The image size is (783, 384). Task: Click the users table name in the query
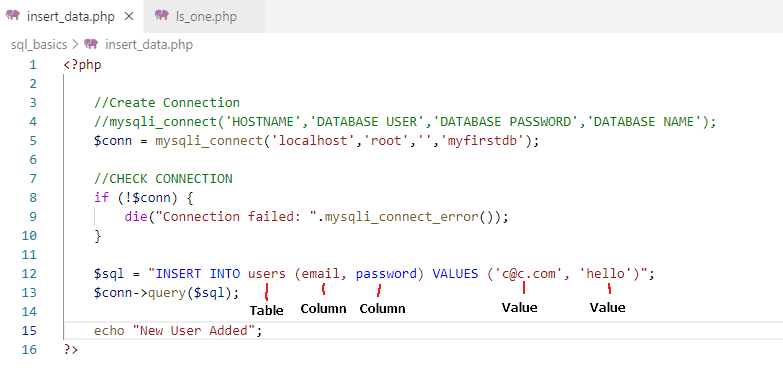tap(267, 274)
